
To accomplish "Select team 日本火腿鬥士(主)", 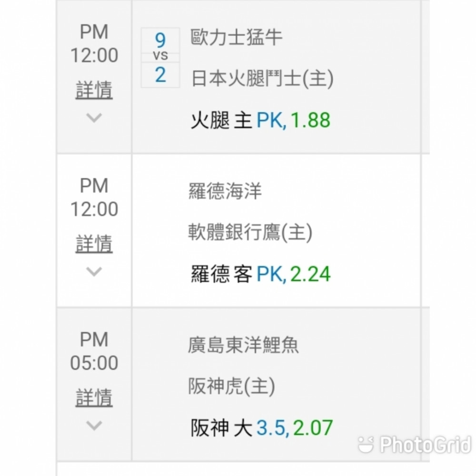I will click(x=263, y=79).
